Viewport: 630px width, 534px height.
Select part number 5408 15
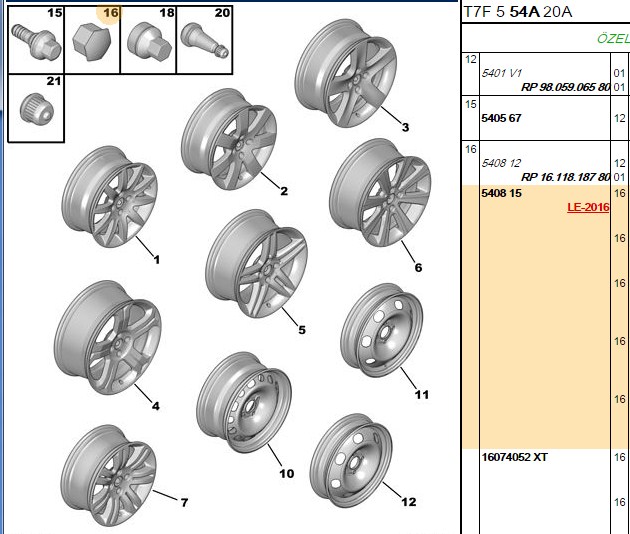click(501, 193)
